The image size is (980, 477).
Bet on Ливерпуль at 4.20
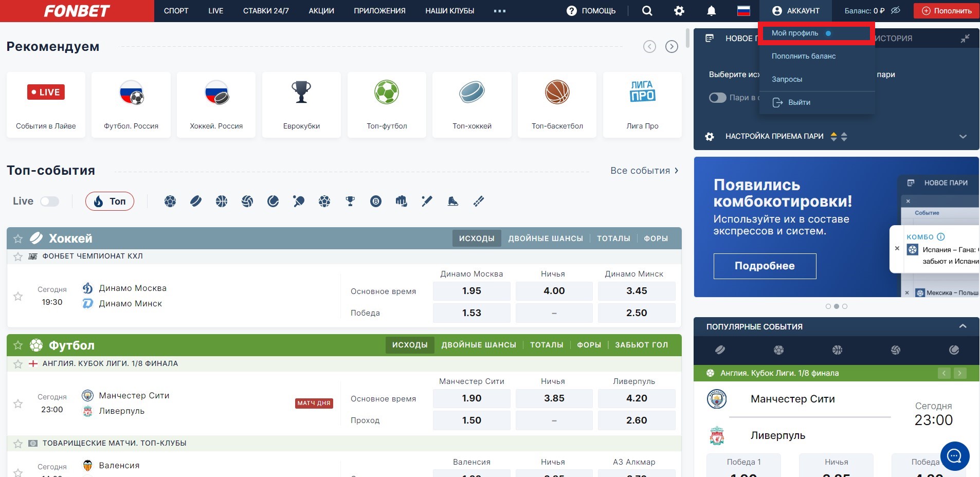coord(637,398)
